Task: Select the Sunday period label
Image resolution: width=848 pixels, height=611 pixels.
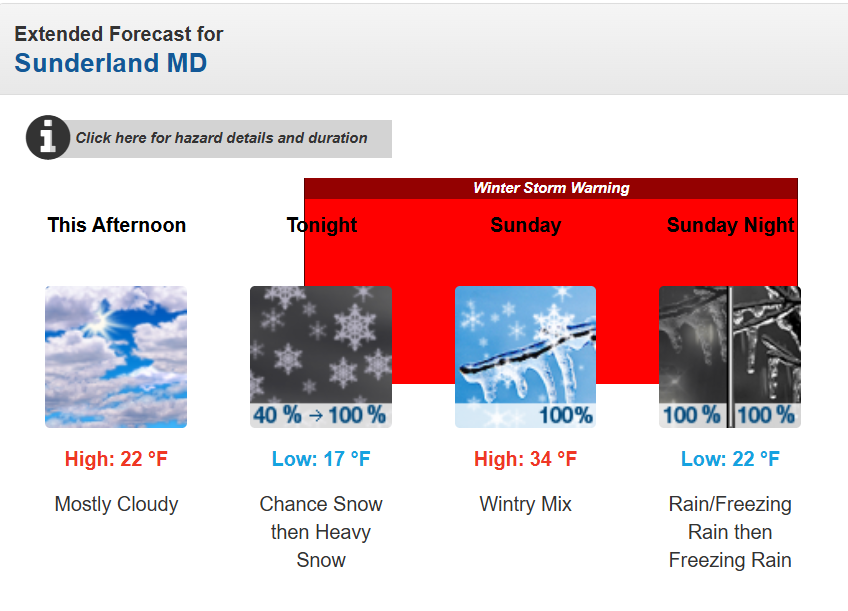Action: [x=526, y=225]
